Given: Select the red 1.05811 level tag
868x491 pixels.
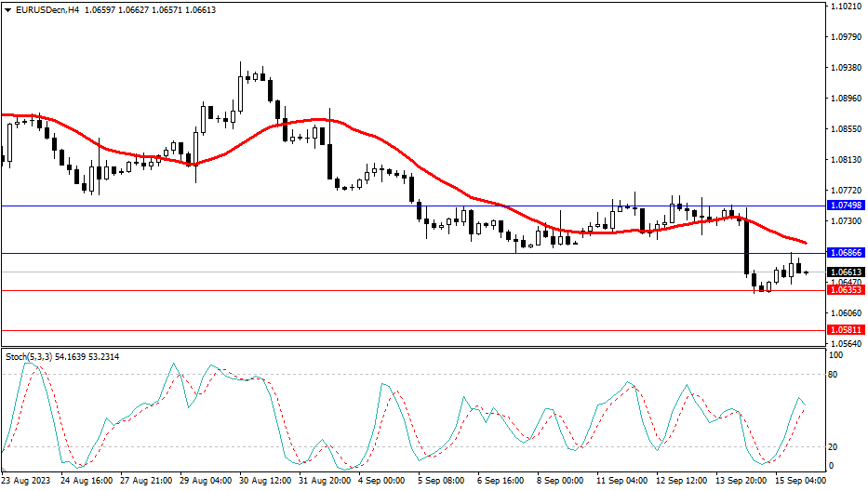Looking at the screenshot, I should coord(846,330).
